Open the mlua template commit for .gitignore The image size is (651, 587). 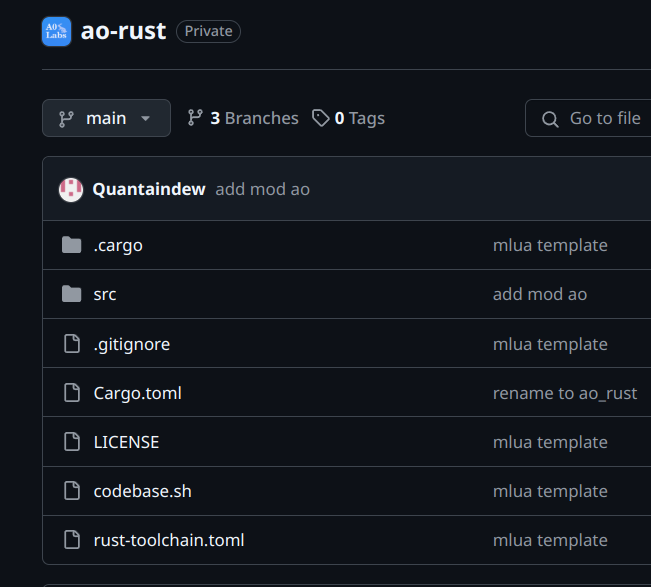(x=550, y=344)
